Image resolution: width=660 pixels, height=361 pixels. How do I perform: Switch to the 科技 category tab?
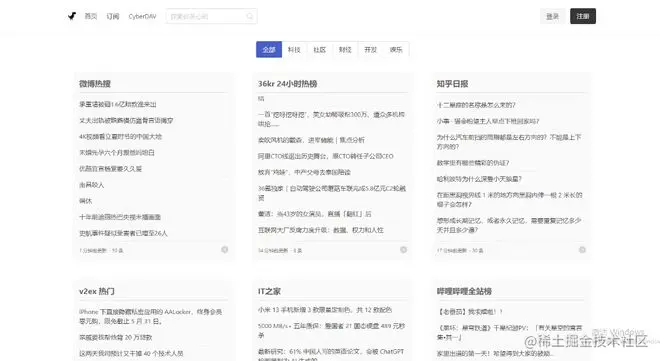coord(295,50)
